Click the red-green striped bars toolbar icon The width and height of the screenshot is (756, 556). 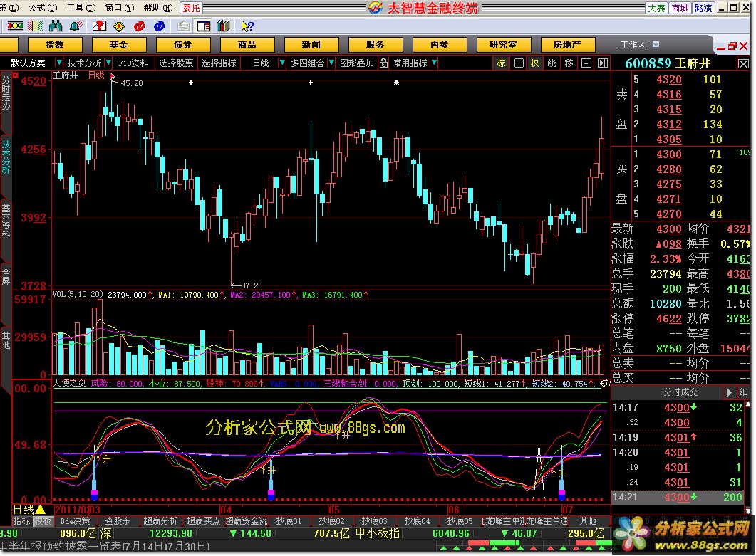[36, 26]
